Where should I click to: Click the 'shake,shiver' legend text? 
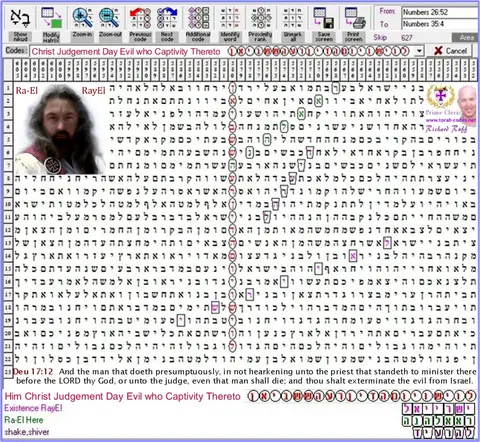[27, 432]
